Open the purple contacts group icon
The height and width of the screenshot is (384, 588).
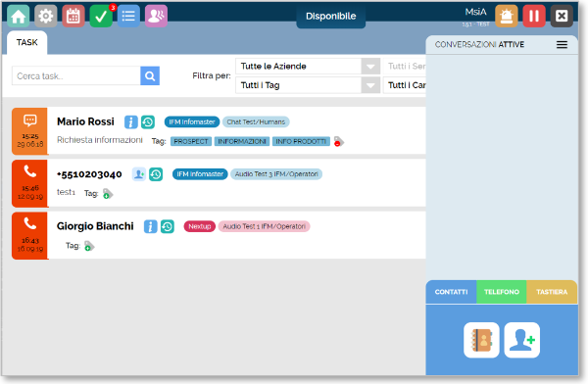[x=156, y=16]
